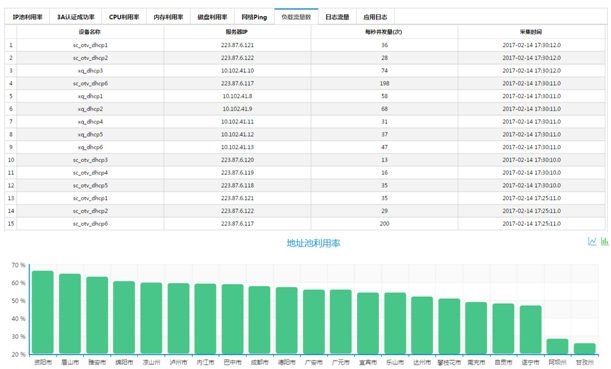Image resolution: width=611 pixels, height=369 pixels.
Task: Click server IP 223.87.6.119
Action: pyautogui.click(x=237, y=173)
